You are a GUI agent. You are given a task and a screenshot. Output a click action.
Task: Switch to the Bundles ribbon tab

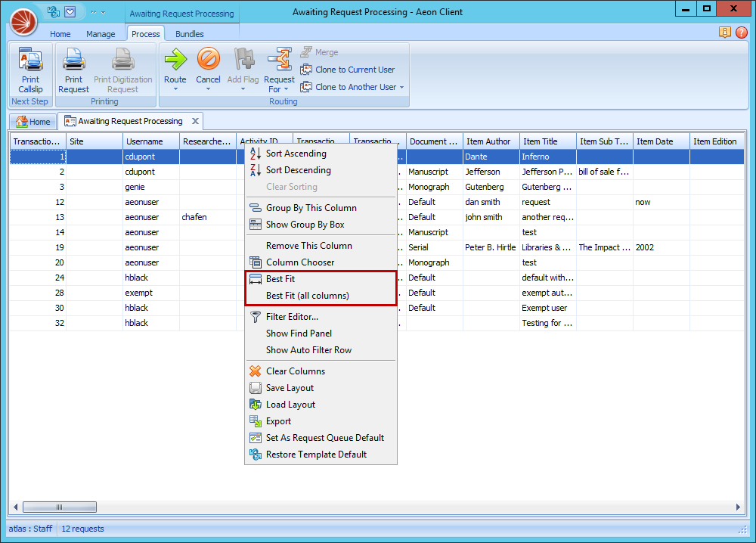(190, 33)
